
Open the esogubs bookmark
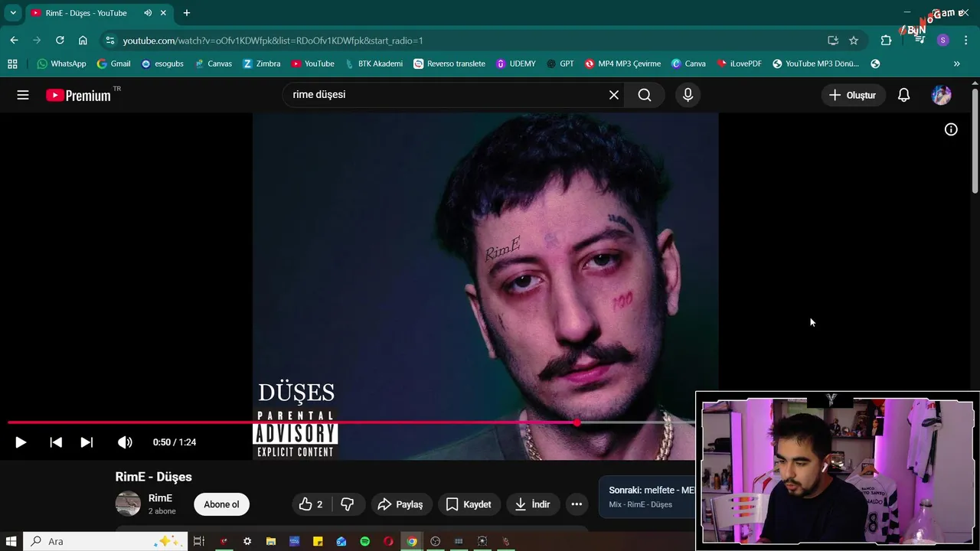pyautogui.click(x=162, y=64)
